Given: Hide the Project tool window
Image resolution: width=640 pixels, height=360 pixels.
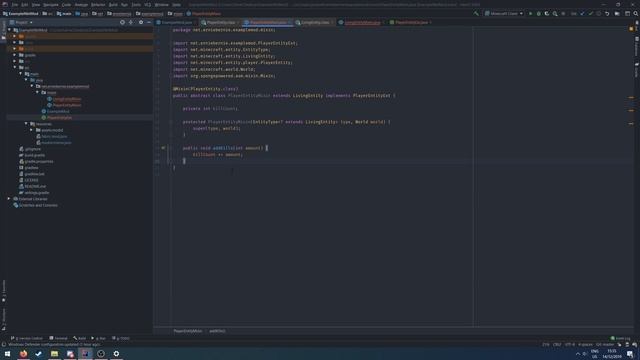Looking at the screenshot, I should 149,22.
